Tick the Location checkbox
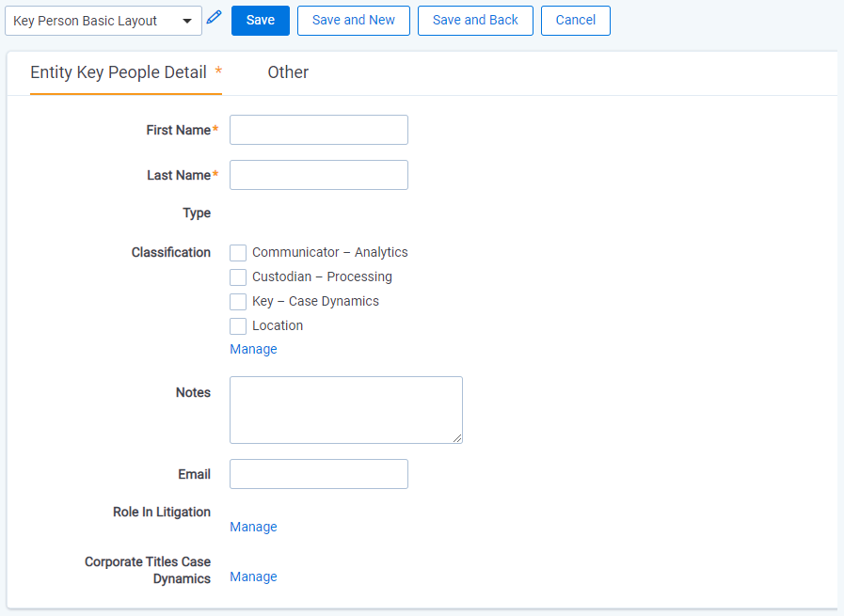This screenshot has height=616, width=844. pyautogui.click(x=238, y=326)
